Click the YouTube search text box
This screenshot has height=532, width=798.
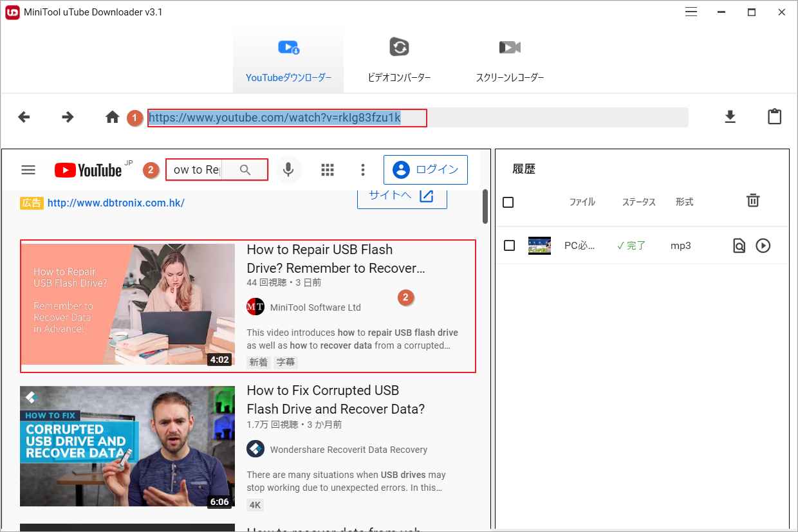coord(194,170)
